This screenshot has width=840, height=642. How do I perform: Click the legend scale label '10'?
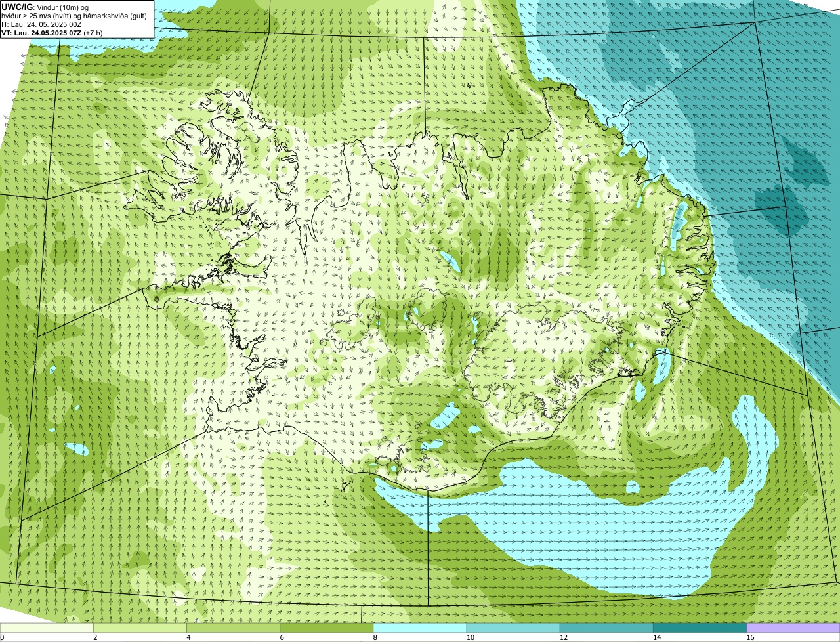(x=471, y=637)
